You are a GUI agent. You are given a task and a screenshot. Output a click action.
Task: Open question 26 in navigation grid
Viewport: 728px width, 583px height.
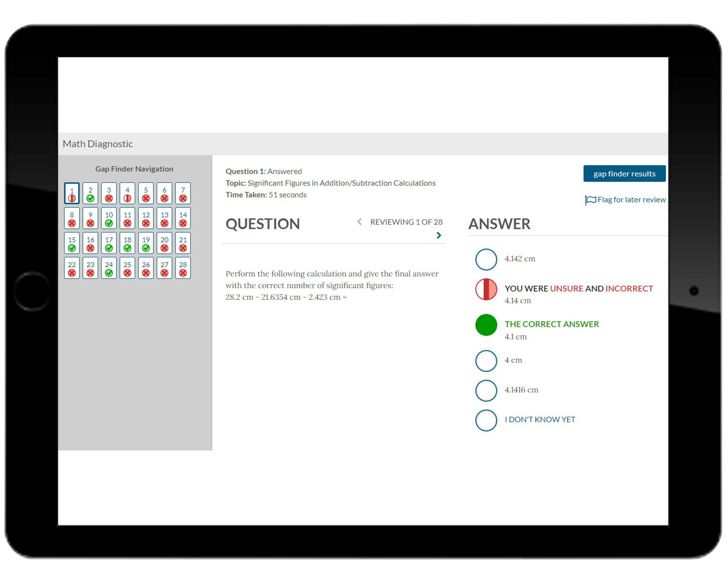(146, 268)
